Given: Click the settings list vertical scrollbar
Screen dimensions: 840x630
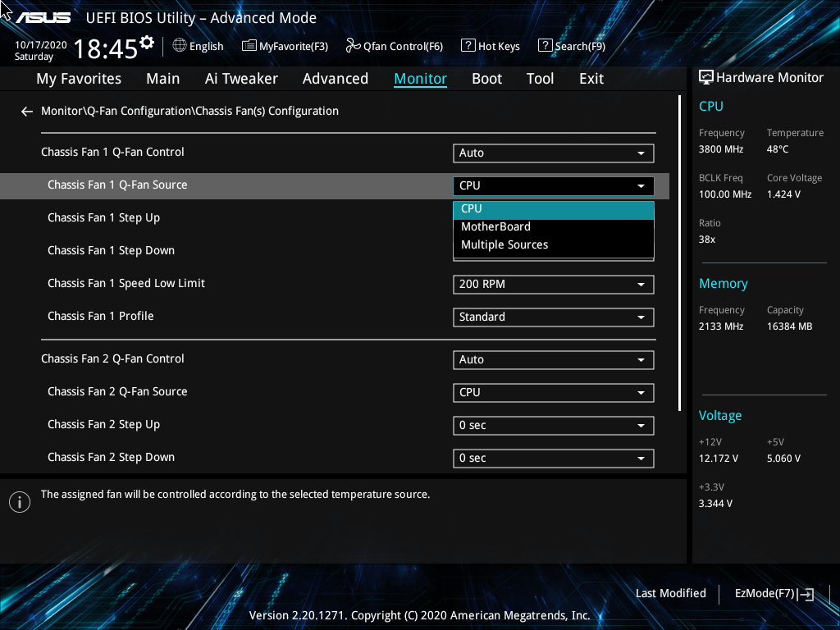Looking at the screenshot, I should tap(679, 253).
